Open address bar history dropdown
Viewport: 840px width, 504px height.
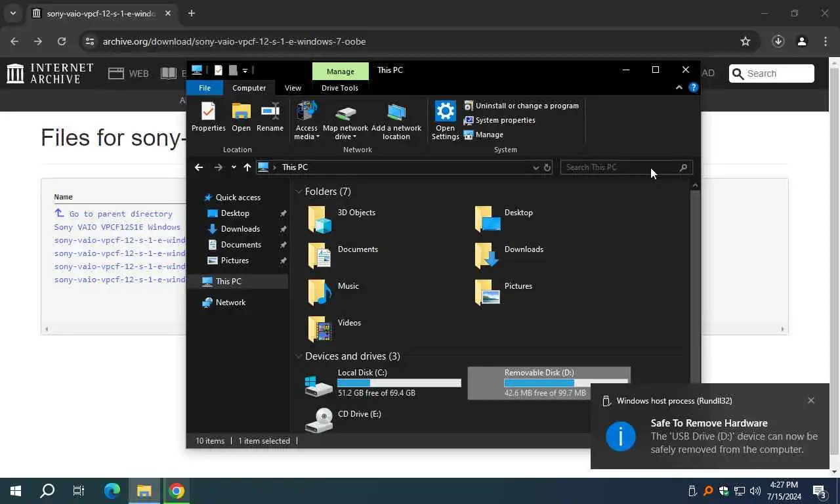coord(535,167)
